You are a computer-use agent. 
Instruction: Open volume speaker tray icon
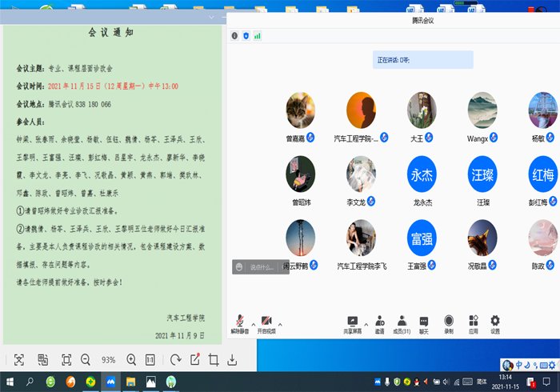446,382
